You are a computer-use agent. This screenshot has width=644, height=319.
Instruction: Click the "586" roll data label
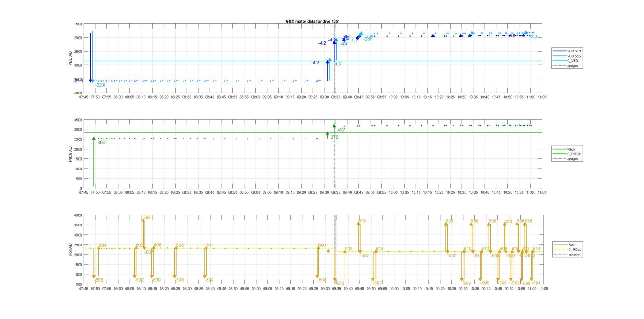[x=475, y=221]
